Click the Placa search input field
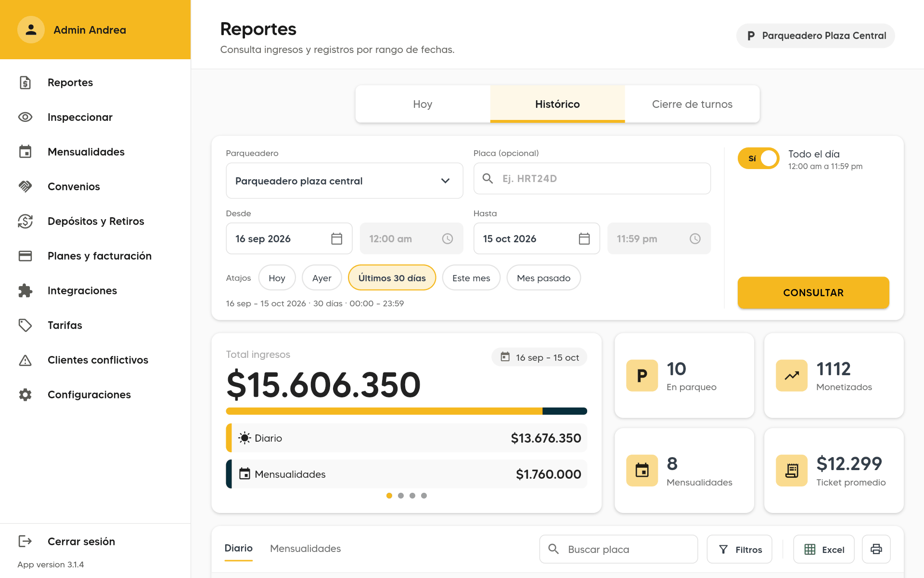924x578 pixels. (592, 178)
